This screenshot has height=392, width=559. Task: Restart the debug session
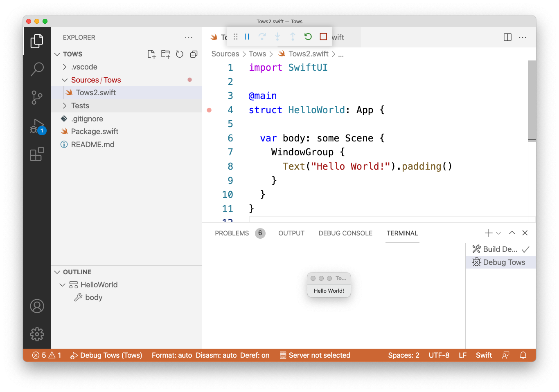coord(308,37)
